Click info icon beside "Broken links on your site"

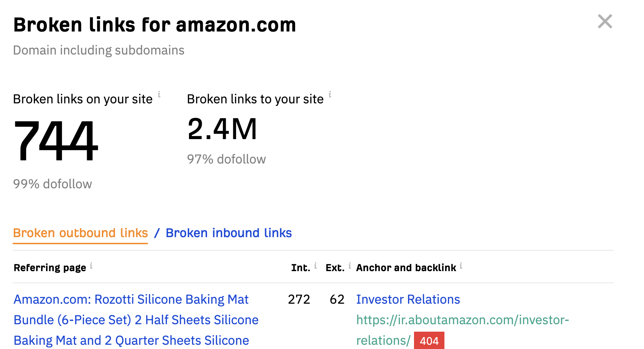tap(159, 94)
